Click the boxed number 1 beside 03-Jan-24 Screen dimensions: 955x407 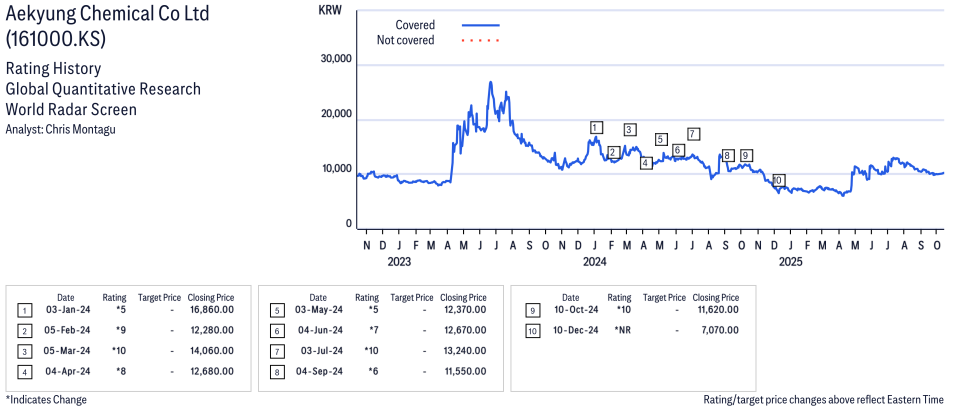click(24, 310)
